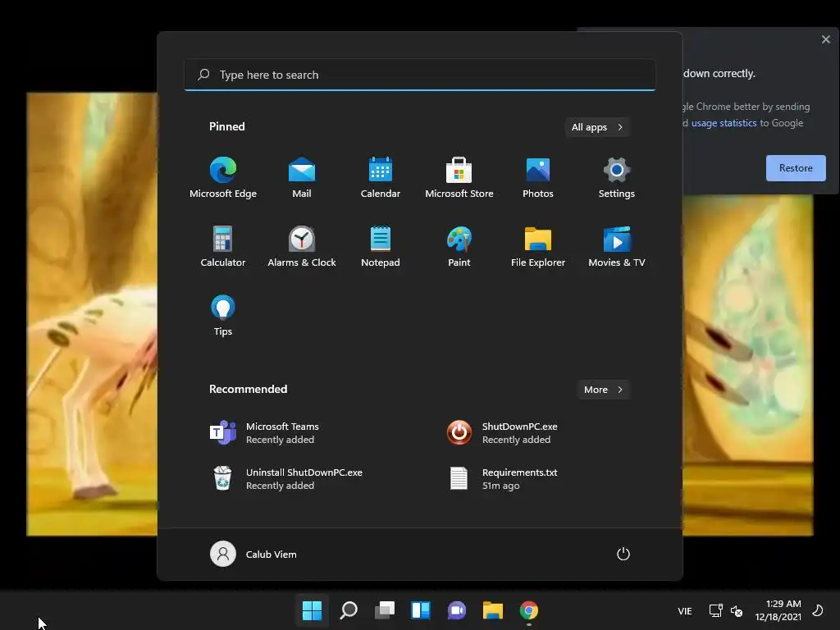Expand the All apps list
The height and width of the screenshot is (630, 840).
597,127
